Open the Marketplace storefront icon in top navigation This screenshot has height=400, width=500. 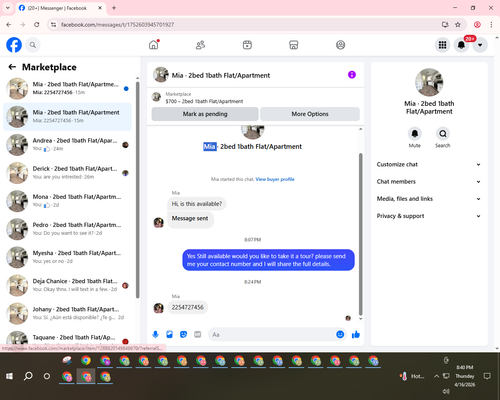(x=294, y=45)
